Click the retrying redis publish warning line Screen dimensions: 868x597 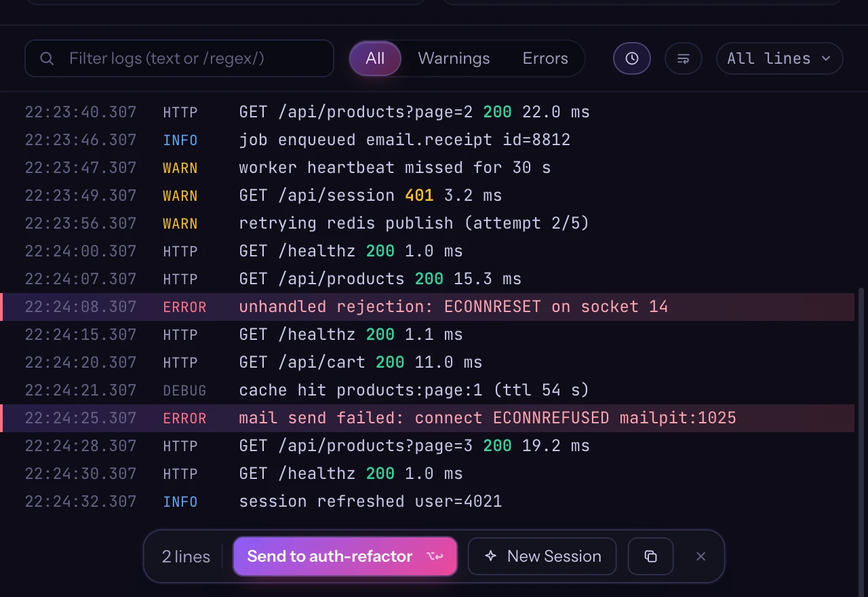coord(429,223)
